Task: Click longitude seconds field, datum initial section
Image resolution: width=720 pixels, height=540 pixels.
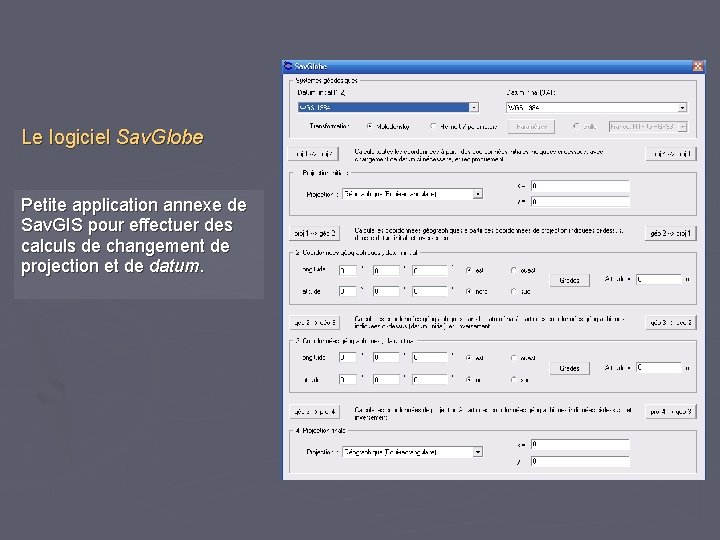Action: click(430, 270)
